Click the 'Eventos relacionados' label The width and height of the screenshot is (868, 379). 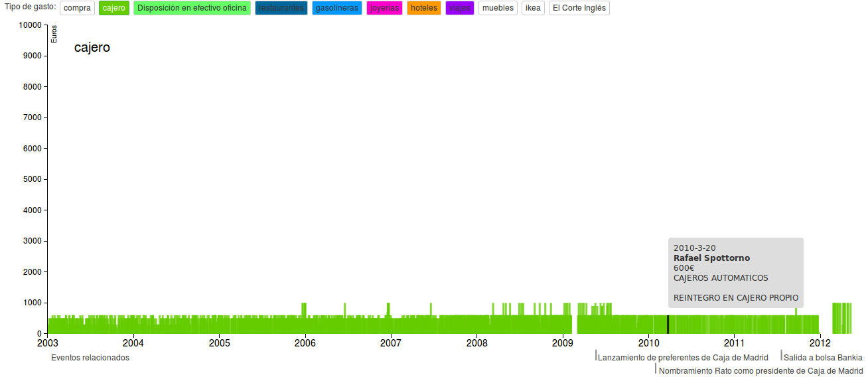click(x=90, y=358)
